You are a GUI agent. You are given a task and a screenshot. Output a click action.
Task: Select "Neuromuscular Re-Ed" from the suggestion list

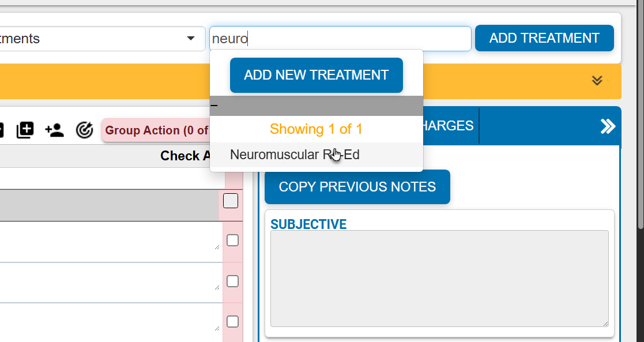295,155
